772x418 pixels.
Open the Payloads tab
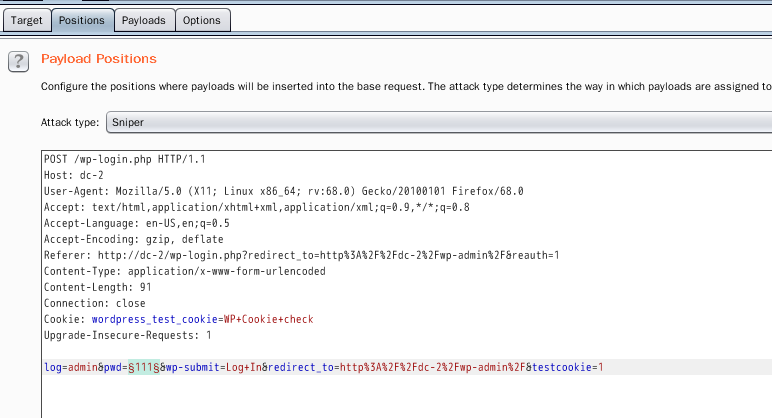(x=144, y=20)
